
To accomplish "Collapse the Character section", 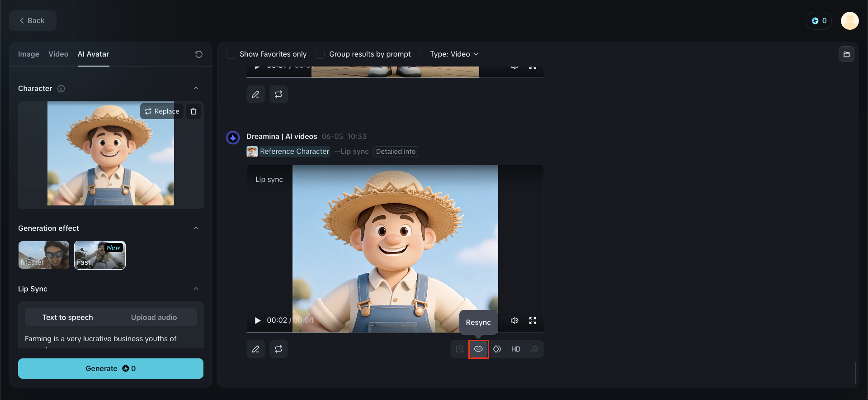I will 196,88.
